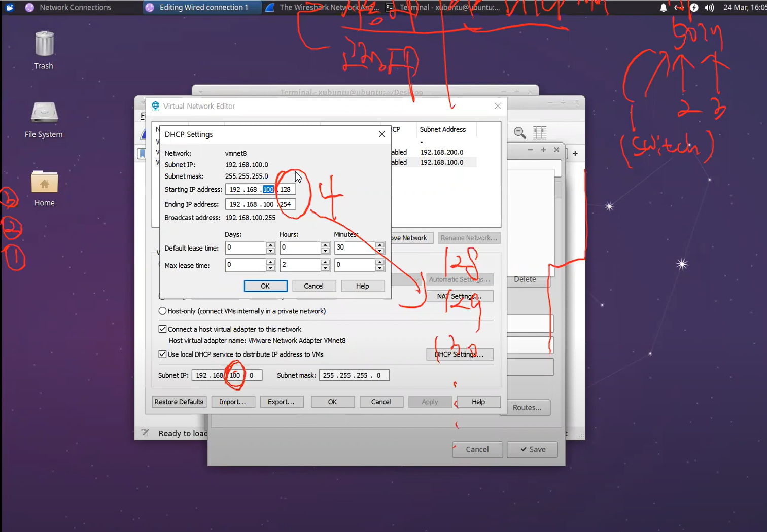Increase Default lease time minutes
Image resolution: width=767 pixels, height=532 pixels.
[x=380, y=244]
